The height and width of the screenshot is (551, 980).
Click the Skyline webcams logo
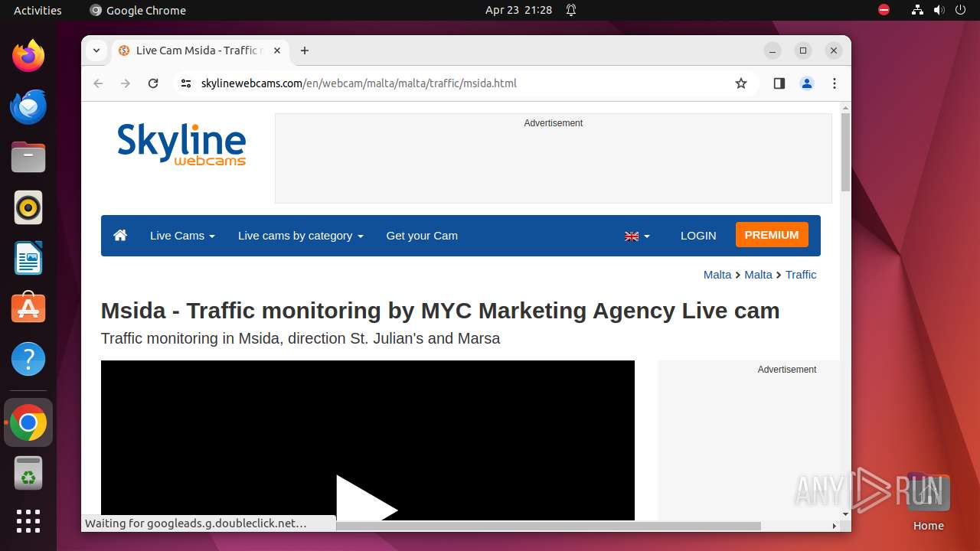[181, 144]
